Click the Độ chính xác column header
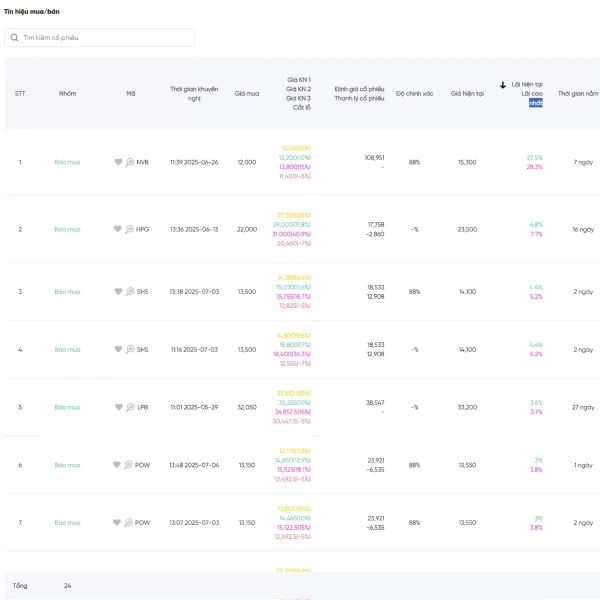The width and height of the screenshot is (600, 600). point(414,93)
